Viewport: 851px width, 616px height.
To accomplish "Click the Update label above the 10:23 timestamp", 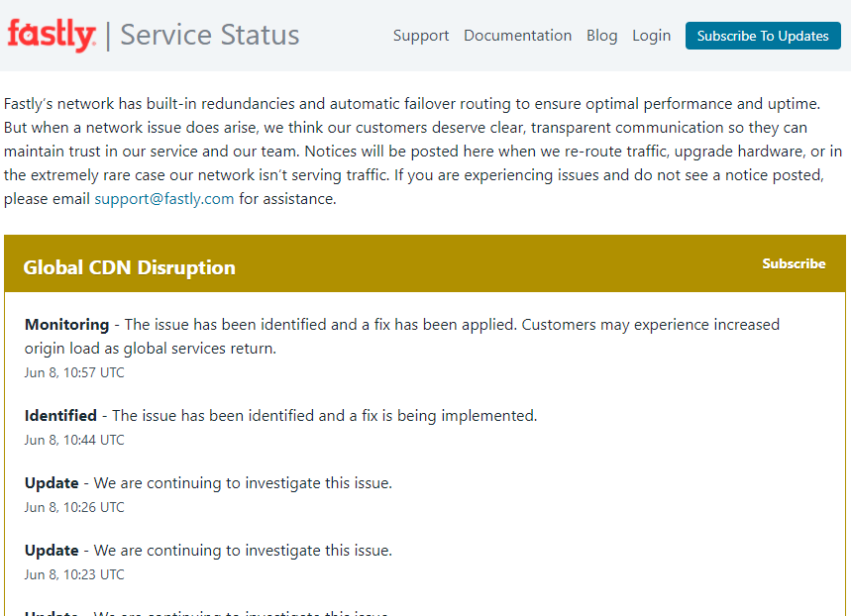I will tap(52, 551).
